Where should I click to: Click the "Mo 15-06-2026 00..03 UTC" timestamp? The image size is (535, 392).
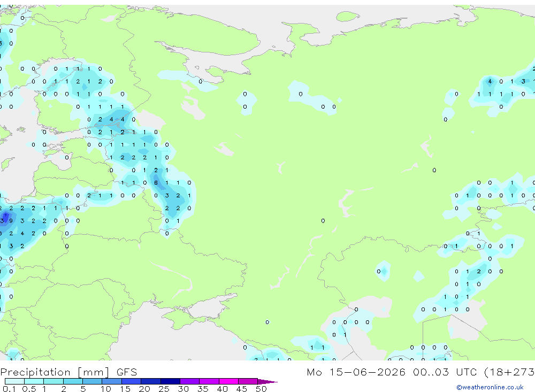pos(393,372)
